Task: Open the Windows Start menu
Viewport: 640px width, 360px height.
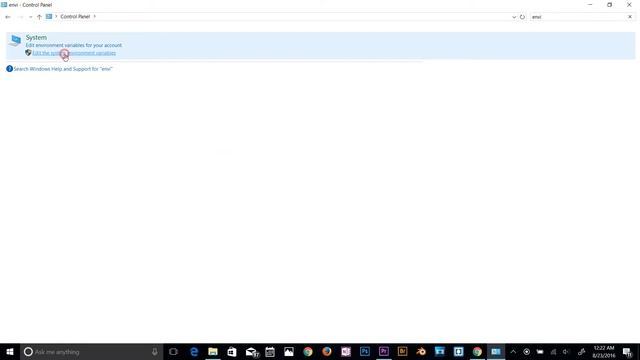Action: pos(10,351)
